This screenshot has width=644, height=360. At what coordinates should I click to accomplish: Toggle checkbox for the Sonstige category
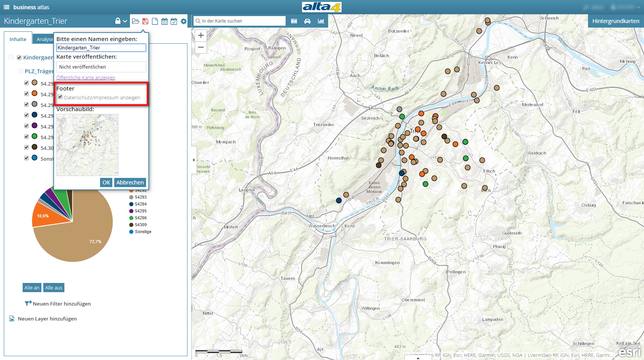[26, 158]
